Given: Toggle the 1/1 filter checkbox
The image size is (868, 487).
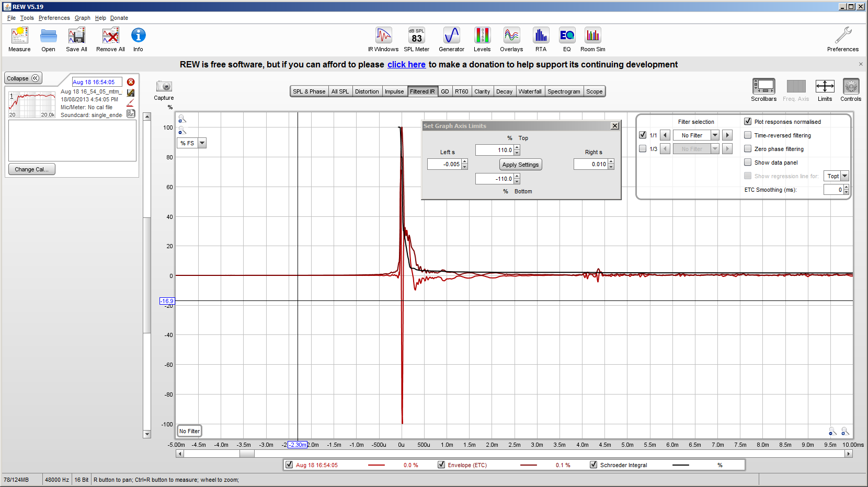Looking at the screenshot, I should (x=643, y=135).
